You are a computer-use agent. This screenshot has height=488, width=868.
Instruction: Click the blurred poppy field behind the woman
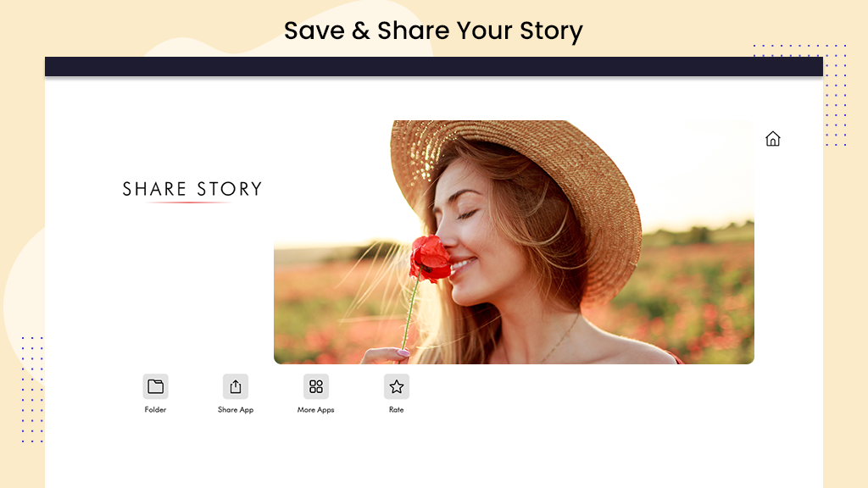click(x=698, y=293)
